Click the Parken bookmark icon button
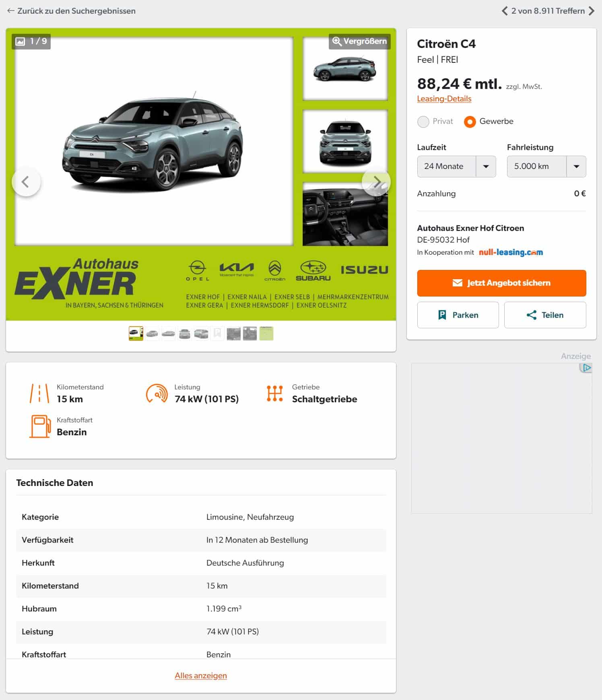 [x=458, y=315]
